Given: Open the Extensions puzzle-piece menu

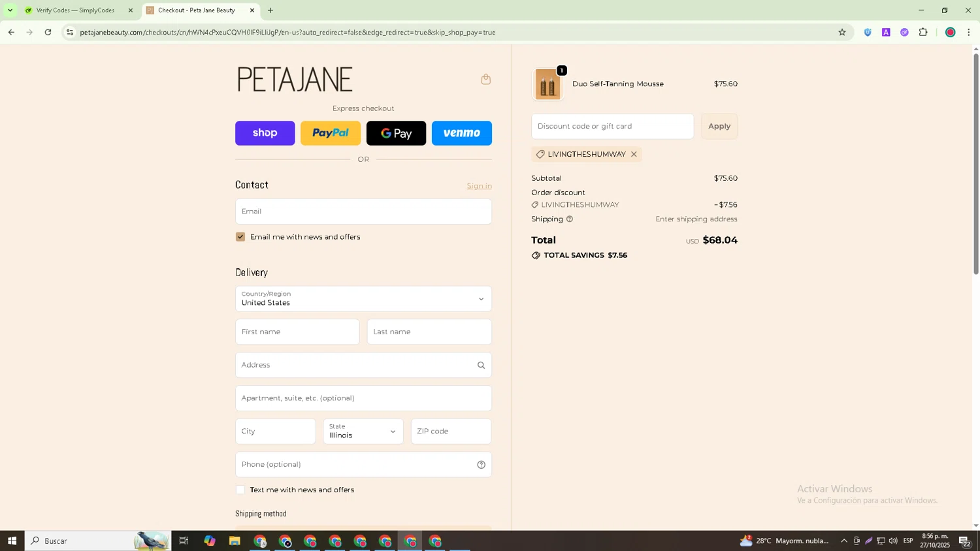Looking at the screenshot, I should click(923, 32).
